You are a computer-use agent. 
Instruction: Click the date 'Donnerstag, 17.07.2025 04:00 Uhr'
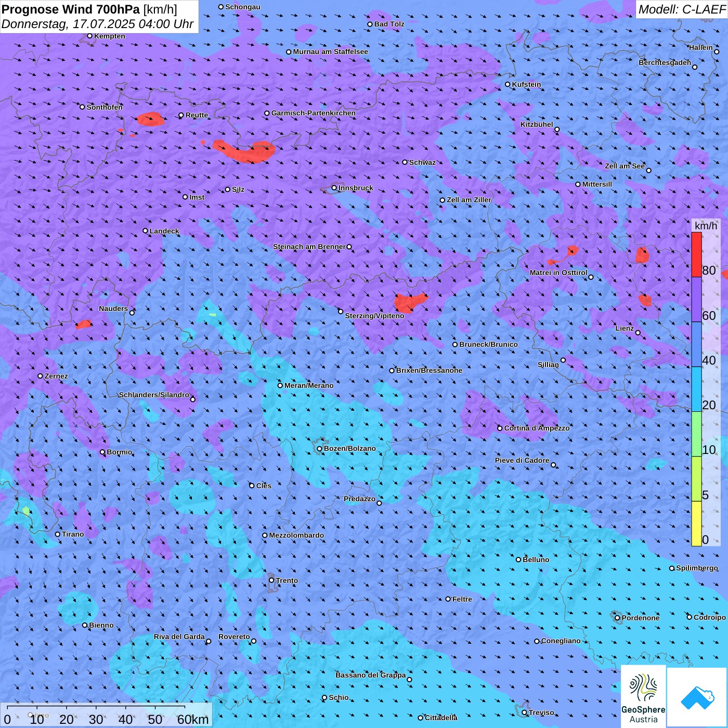pyautogui.click(x=97, y=24)
